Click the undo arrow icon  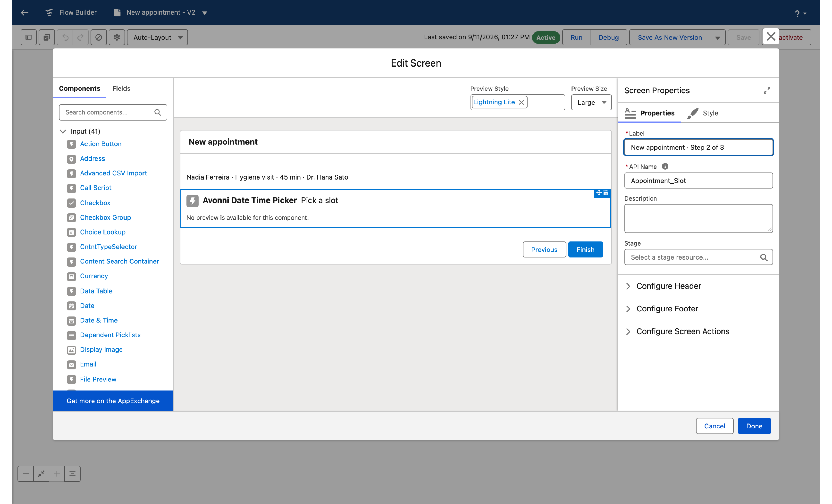point(65,37)
